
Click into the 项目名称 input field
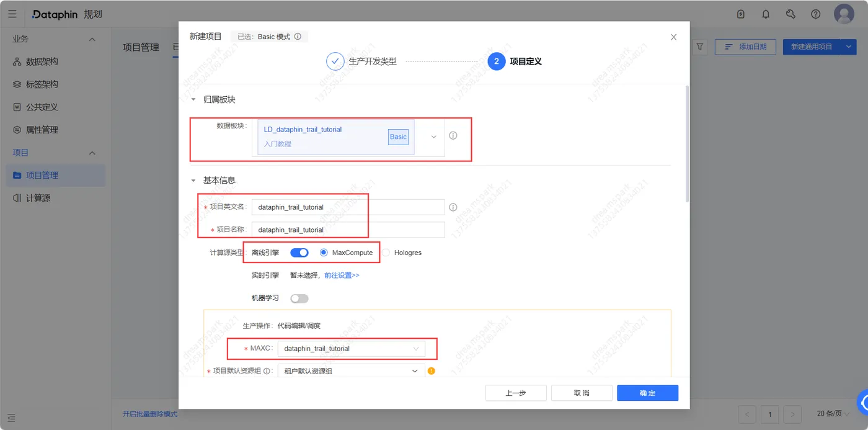(348, 230)
